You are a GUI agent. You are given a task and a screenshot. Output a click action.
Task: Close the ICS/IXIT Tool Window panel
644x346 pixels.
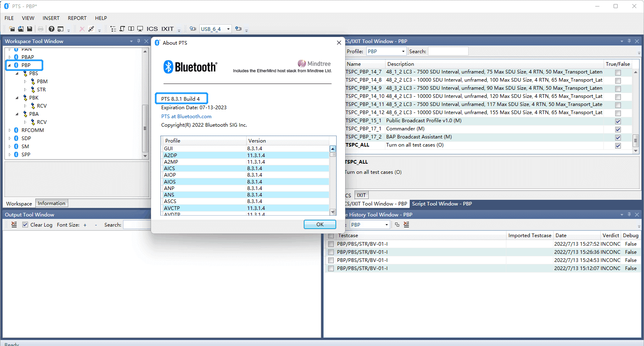637,41
